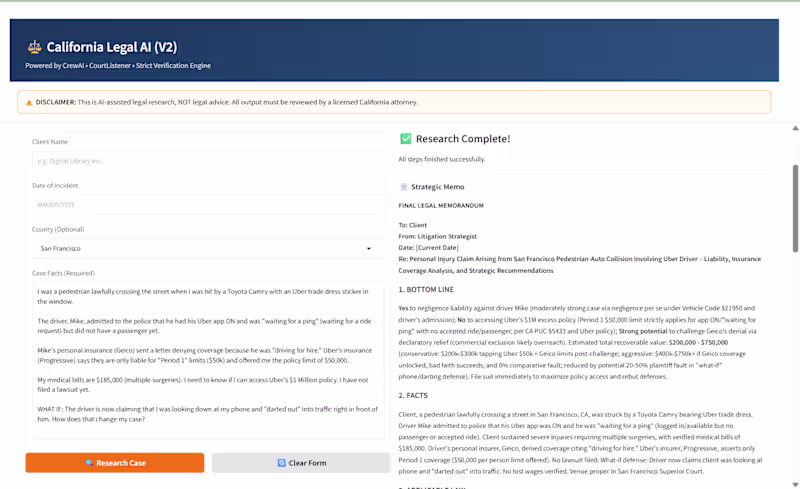Click the Date of Incident label

coord(55,186)
